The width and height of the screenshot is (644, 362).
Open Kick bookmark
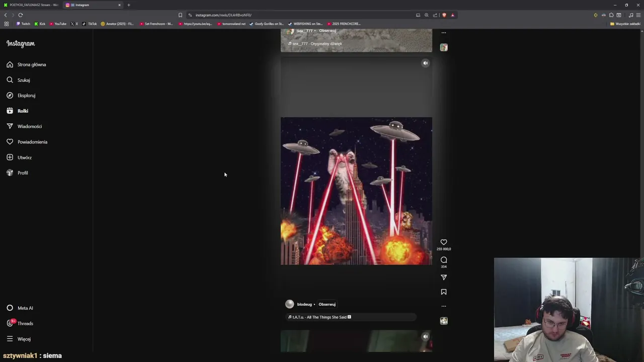(40, 24)
